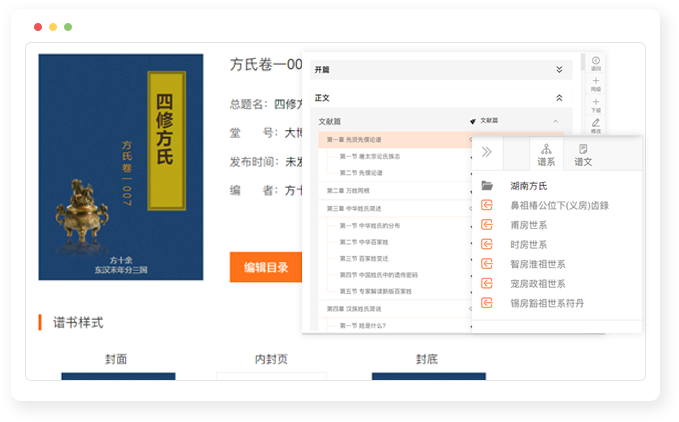Click the 同级 add-sibling plus icon

click(x=596, y=82)
